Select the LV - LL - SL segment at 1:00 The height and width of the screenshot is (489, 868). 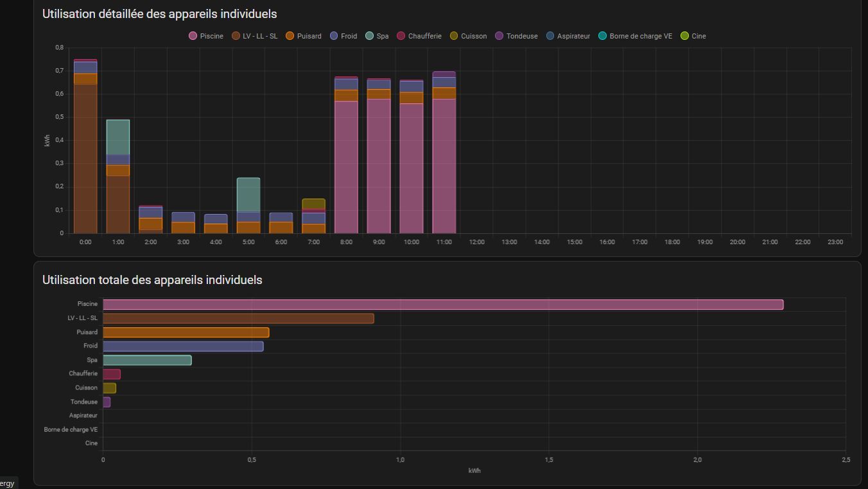click(x=118, y=204)
